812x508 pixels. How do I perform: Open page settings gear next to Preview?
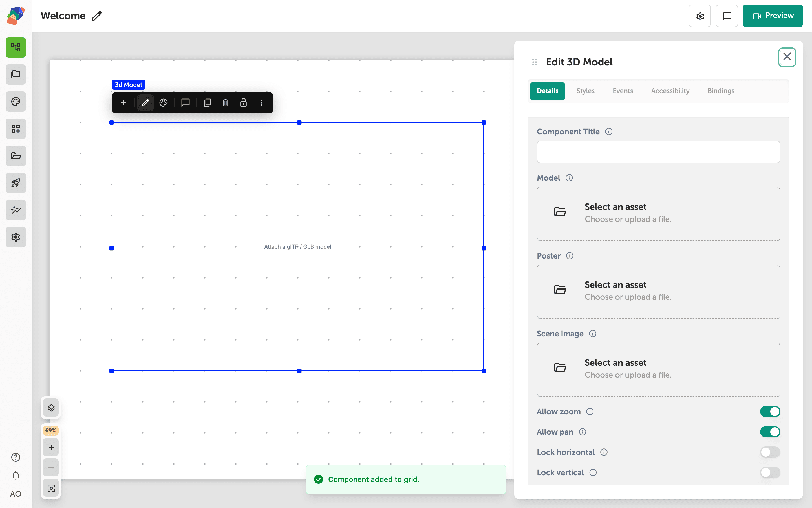[700, 16]
